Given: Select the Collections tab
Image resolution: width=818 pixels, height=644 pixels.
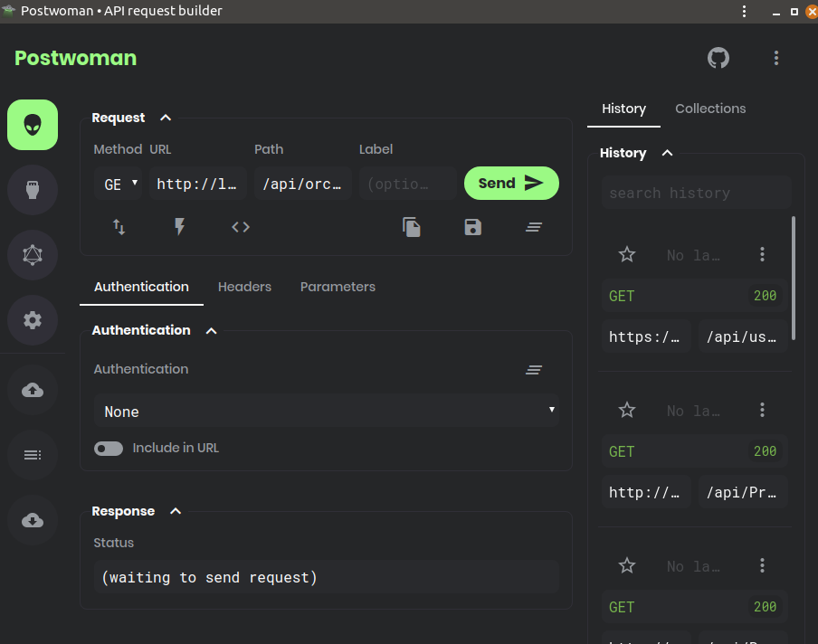Looking at the screenshot, I should click(710, 109).
